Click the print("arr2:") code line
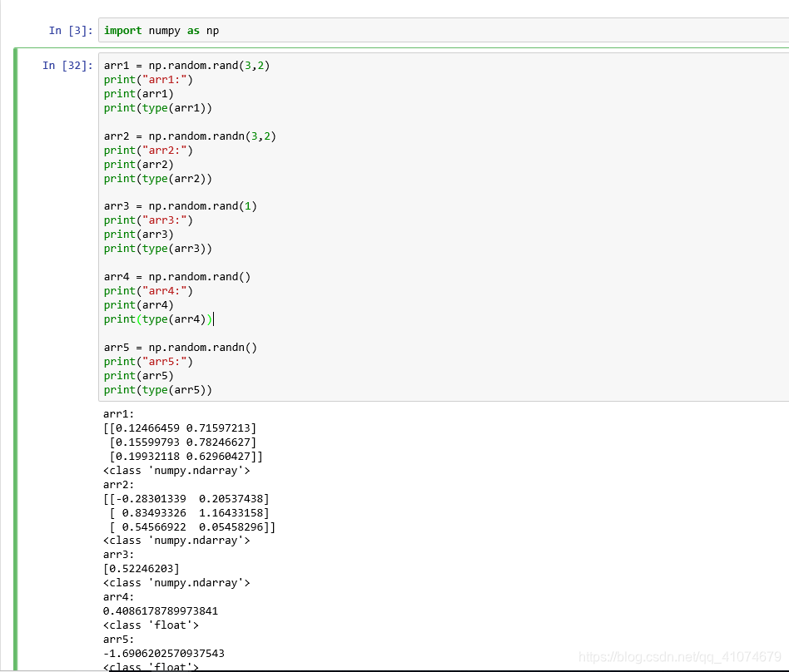789x672 pixels. tap(148, 151)
